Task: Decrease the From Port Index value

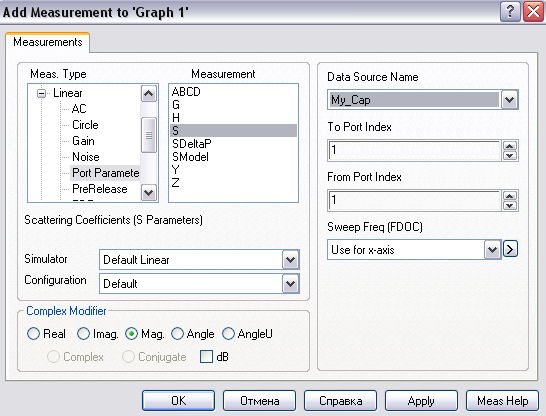Action: [x=510, y=206]
